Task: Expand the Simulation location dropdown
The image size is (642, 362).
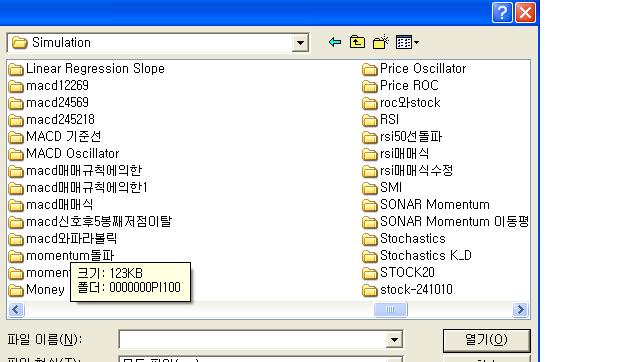Action: 300,43
